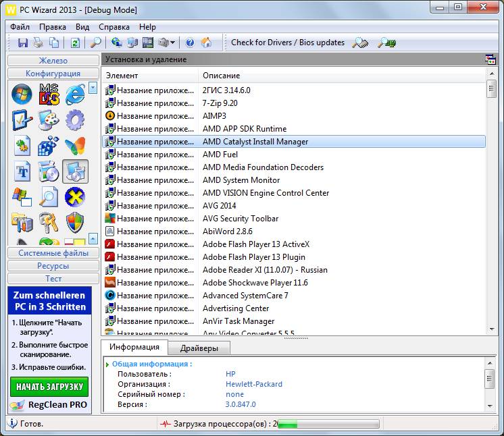Switch to the Драйверы tab
Screen dimensions: 504x436
tap(199, 348)
